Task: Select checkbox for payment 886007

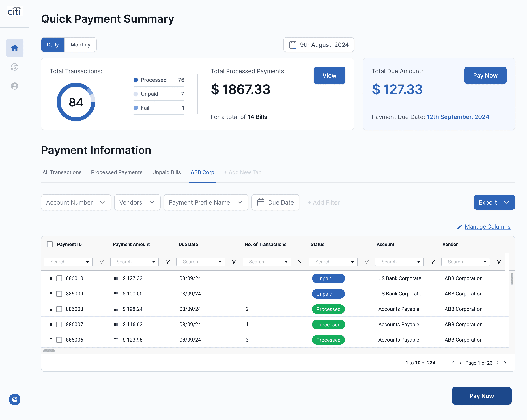Action: [x=59, y=325]
